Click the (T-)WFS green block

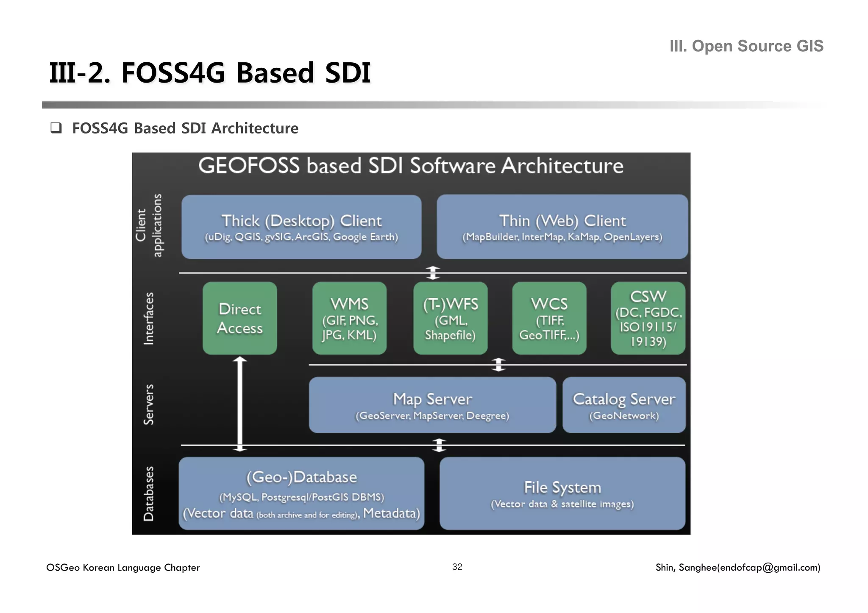click(x=450, y=319)
